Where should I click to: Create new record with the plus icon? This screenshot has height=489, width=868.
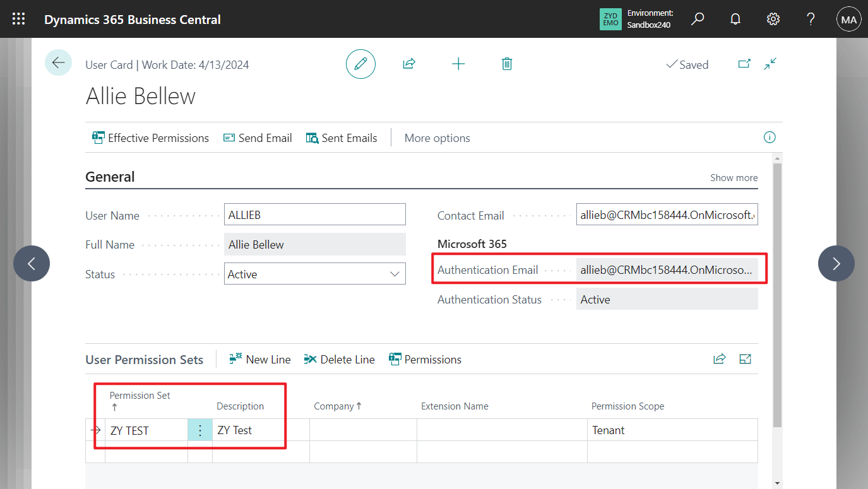click(458, 64)
